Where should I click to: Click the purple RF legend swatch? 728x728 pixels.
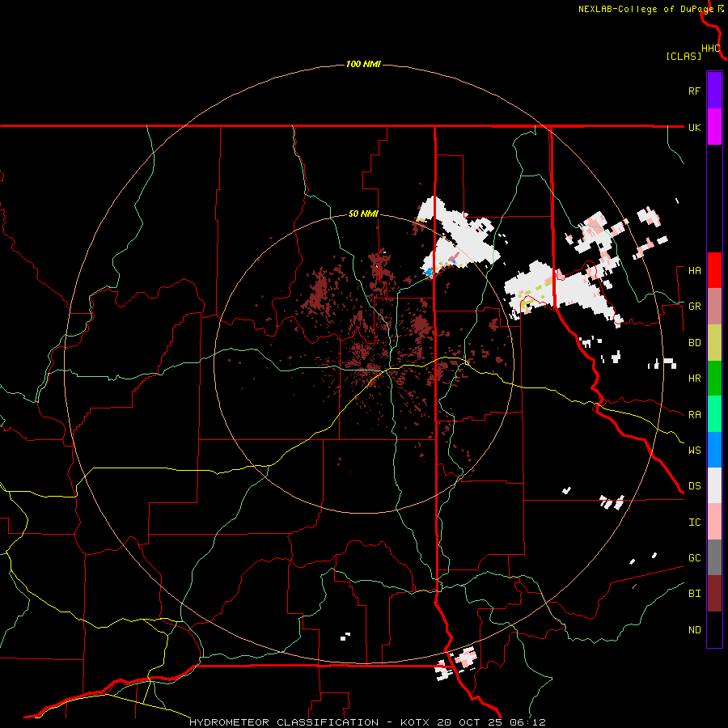pos(714,90)
